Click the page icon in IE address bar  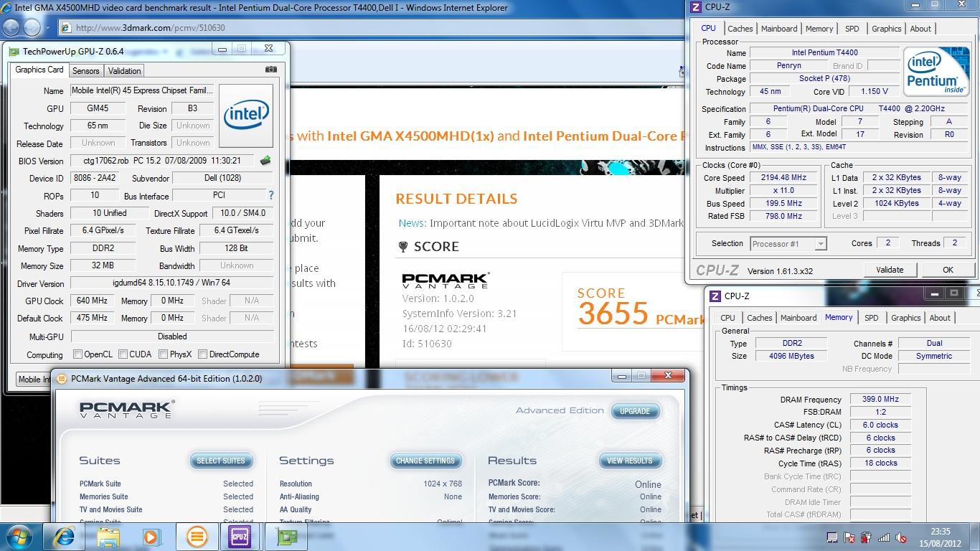67,27
